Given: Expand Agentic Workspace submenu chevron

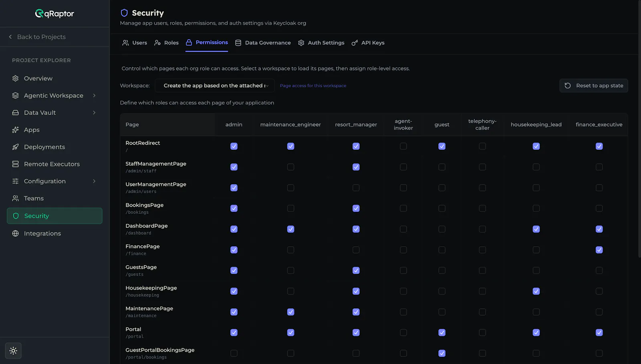Looking at the screenshot, I should (95, 96).
